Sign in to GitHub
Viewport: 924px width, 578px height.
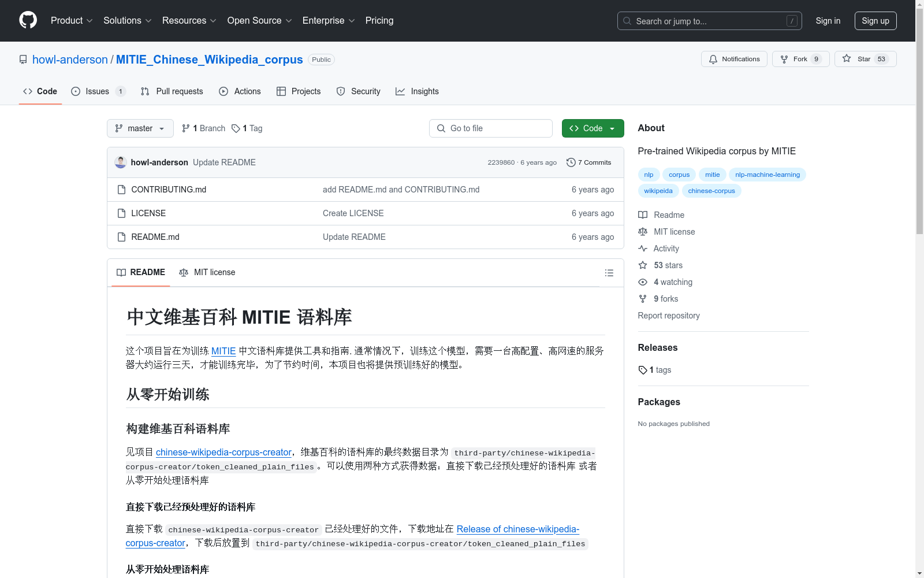pos(828,21)
